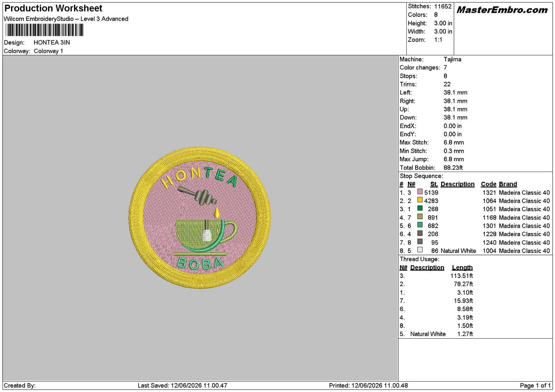Click the Max Stitch value 6.8 mm
The width and height of the screenshot is (555, 392).
tap(454, 142)
